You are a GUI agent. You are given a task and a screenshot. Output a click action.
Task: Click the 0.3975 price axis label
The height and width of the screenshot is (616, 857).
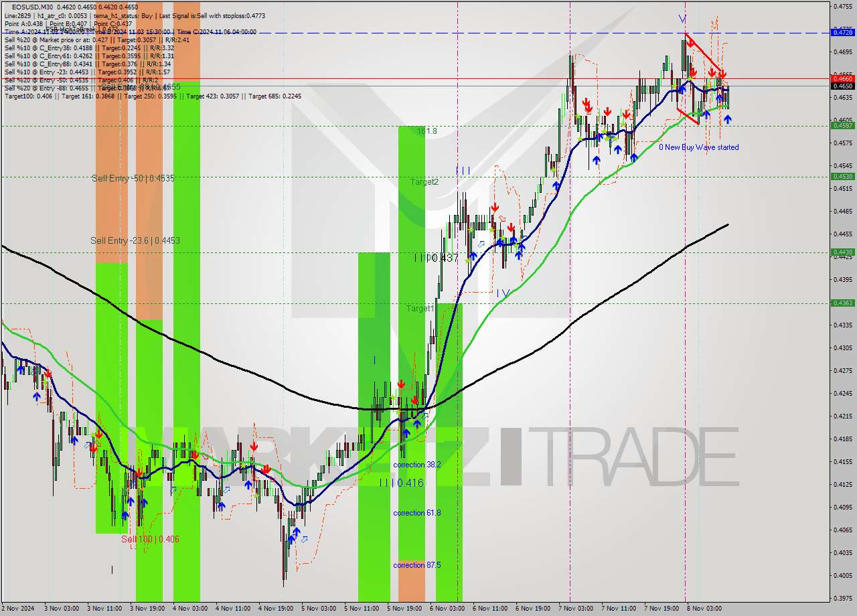[x=842, y=598]
